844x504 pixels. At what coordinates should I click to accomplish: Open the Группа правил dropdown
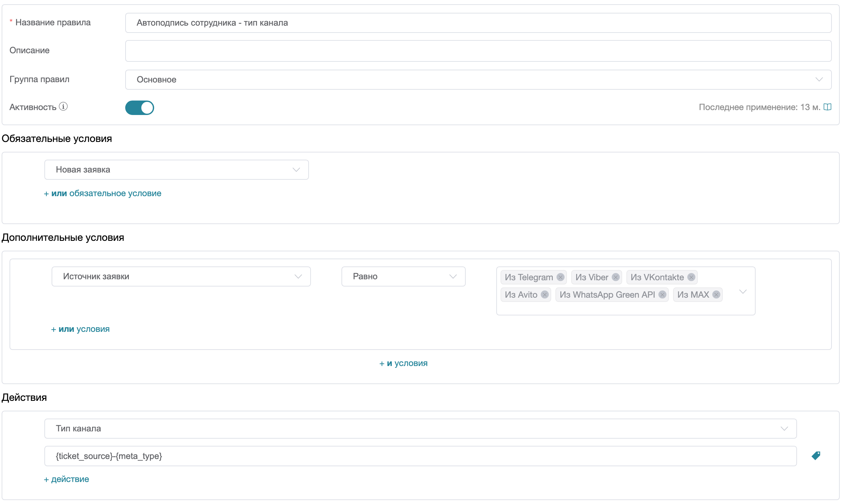point(478,80)
